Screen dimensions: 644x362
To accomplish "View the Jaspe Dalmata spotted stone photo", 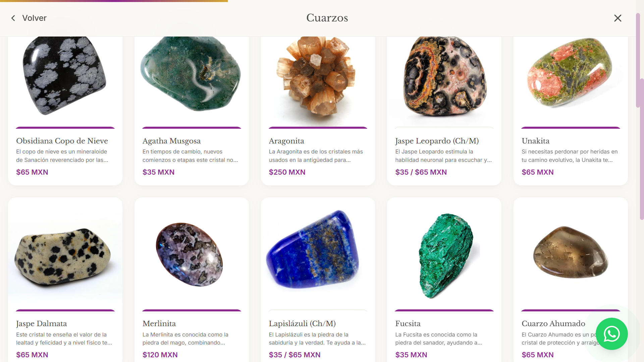I will (x=63, y=256).
